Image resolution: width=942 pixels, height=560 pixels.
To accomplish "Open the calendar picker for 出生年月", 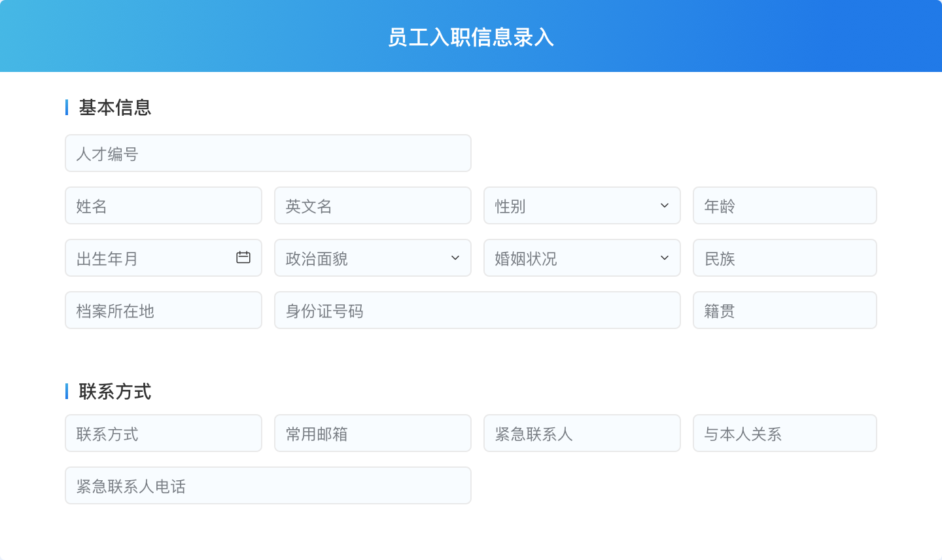I will [243, 258].
